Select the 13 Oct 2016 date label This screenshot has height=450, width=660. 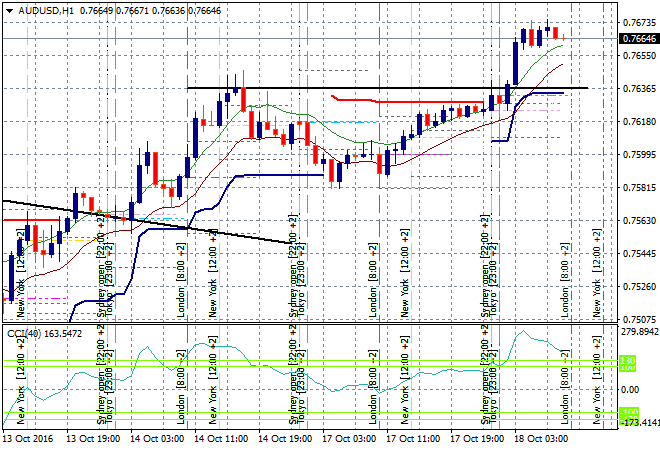point(27,440)
